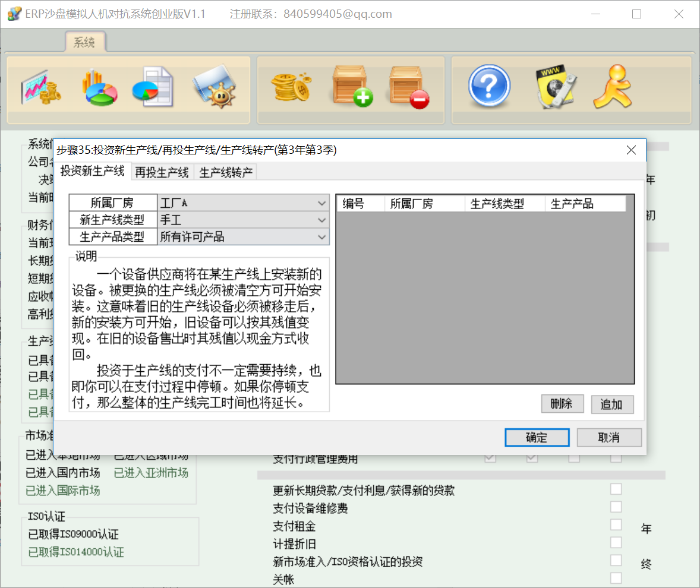Select the 系统 ribbon tab
700x588 pixels.
[84, 42]
